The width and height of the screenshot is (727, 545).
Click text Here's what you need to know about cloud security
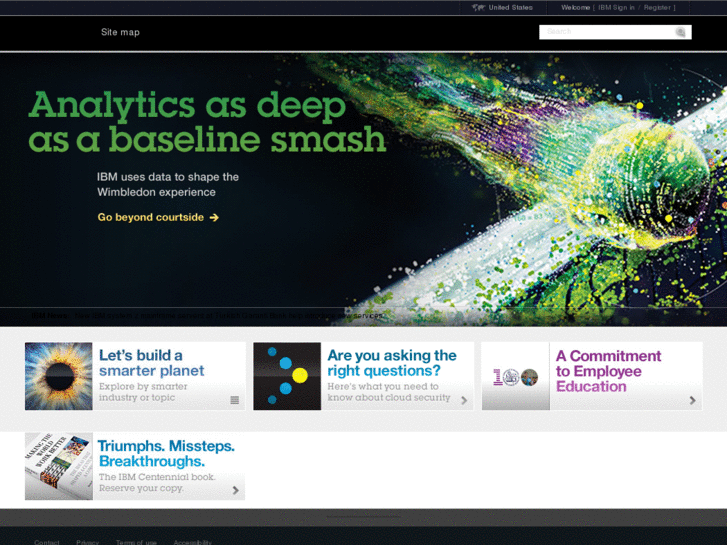(389, 392)
